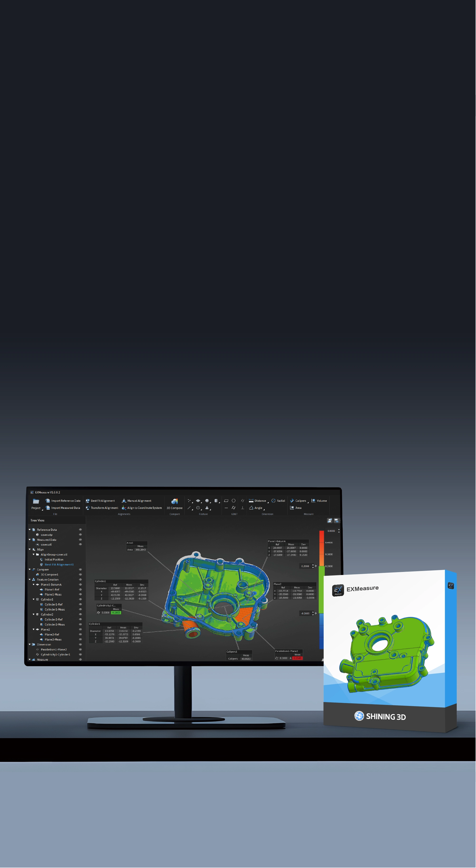Image resolution: width=476 pixels, height=868 pixels.
Task: Adjust the 0.2000 upper tolerance stepper
Action: coord(313,566)
